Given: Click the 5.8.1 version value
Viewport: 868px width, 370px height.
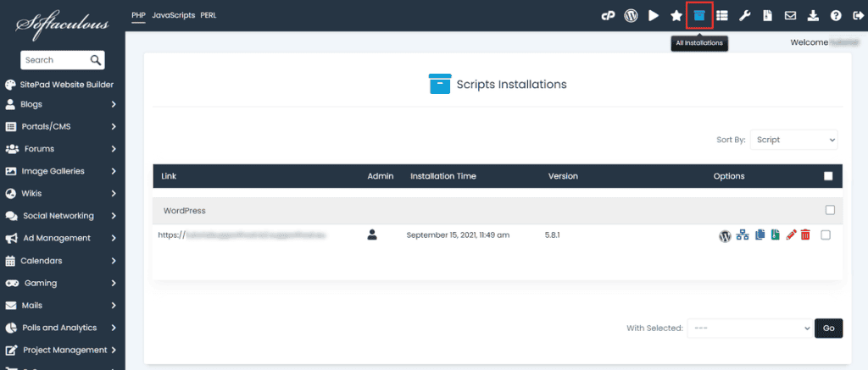Looking at the screenshot, I should click(x=552, y=235).
